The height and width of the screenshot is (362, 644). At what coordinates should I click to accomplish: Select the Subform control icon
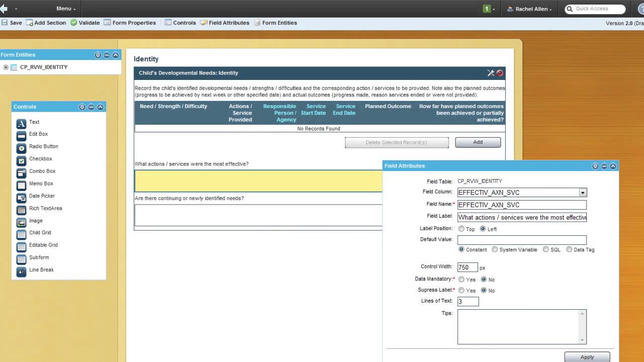pyautogui.click(x=21, y=259)
